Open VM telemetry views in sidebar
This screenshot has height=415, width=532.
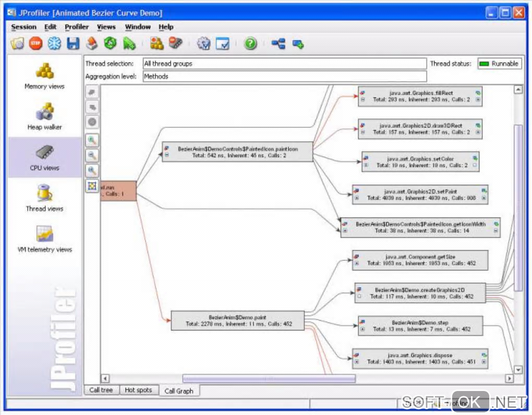44,239
